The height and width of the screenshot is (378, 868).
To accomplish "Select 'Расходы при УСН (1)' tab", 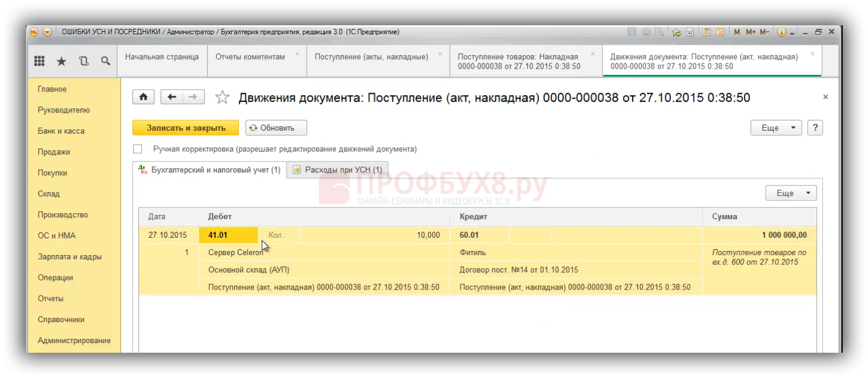I will [x=338, y=170].
